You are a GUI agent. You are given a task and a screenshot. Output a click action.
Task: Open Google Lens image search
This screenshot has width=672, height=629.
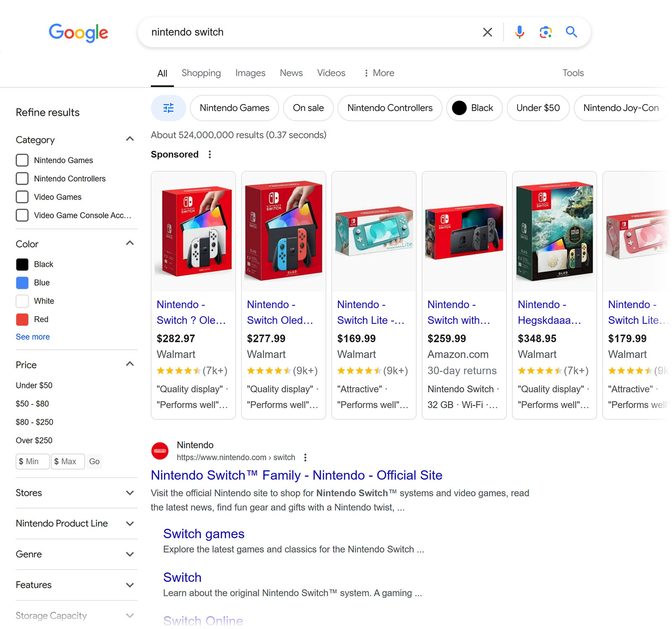(x=545, y=32)
